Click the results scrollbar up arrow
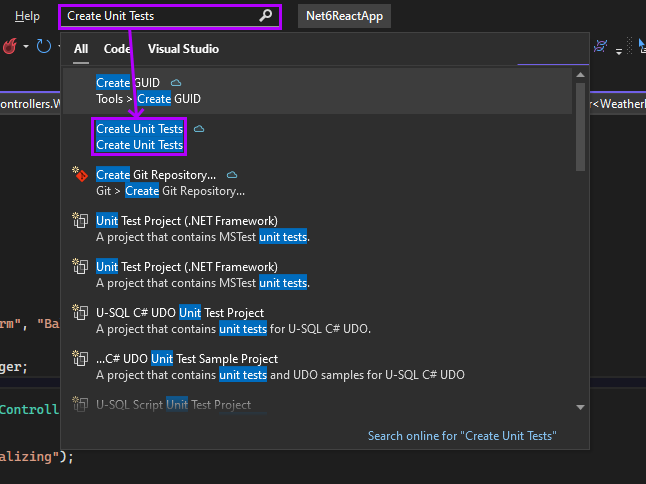This screenshot has height=484, width=646. 580,75
